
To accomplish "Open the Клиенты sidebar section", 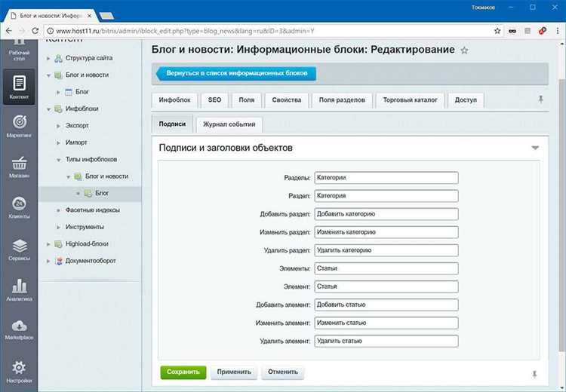I will coord(19,207).
